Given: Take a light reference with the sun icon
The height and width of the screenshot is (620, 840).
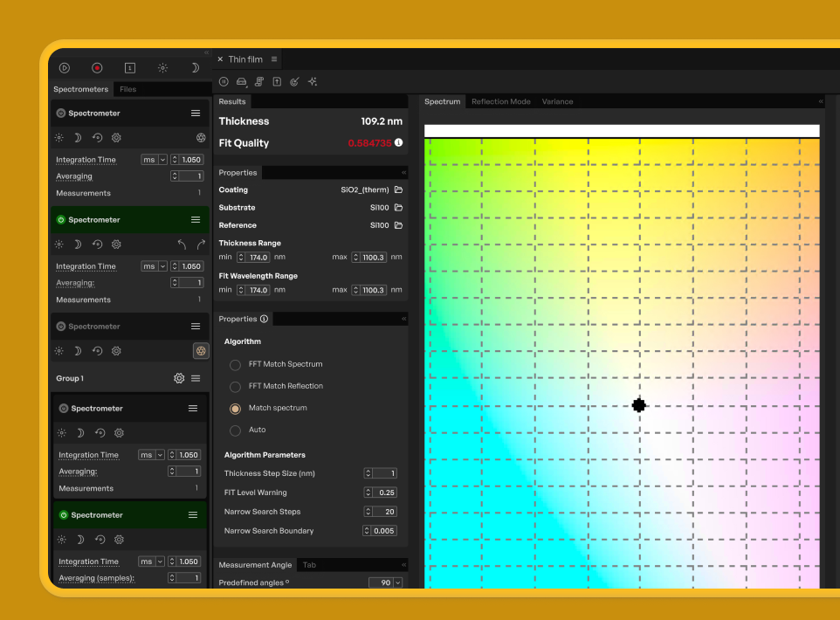Looking at the screenshot, I should pyautogui.click(x=163, y=67).
